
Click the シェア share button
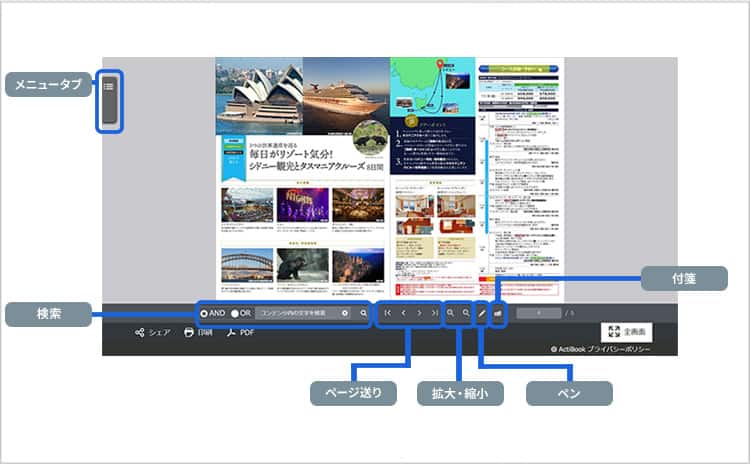[x=152, y=333]
